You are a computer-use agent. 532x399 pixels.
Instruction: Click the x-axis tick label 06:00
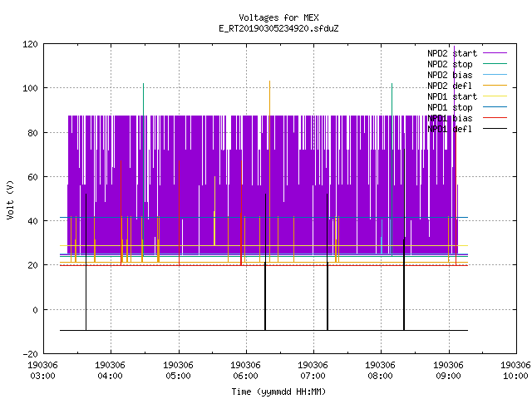[x=245, y=376]
